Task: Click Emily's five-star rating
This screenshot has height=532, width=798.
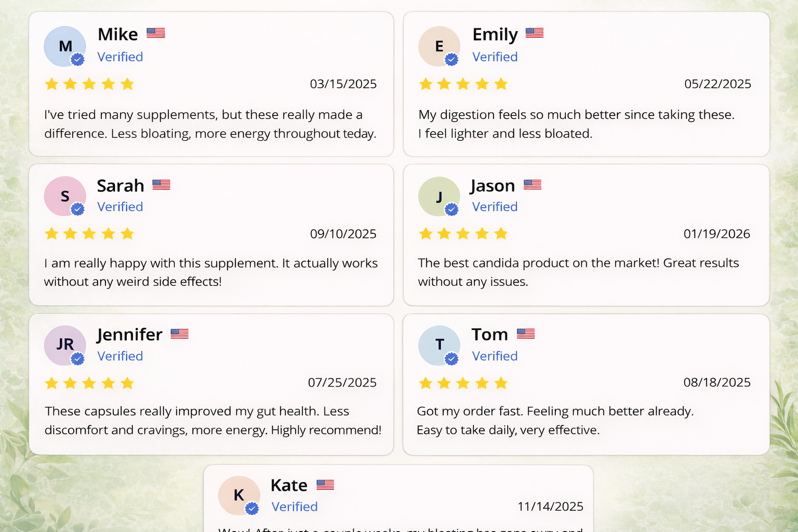Action: click(x=463, y=84)
